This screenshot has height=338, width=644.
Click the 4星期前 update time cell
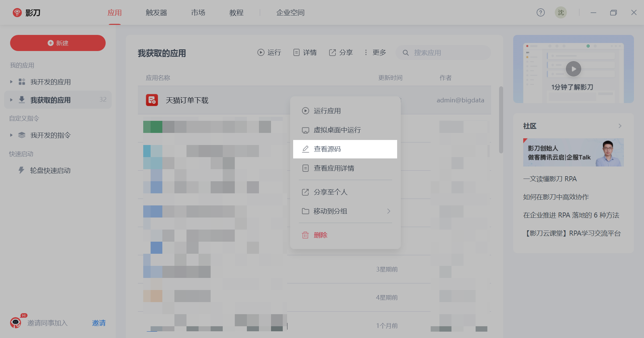387,297
